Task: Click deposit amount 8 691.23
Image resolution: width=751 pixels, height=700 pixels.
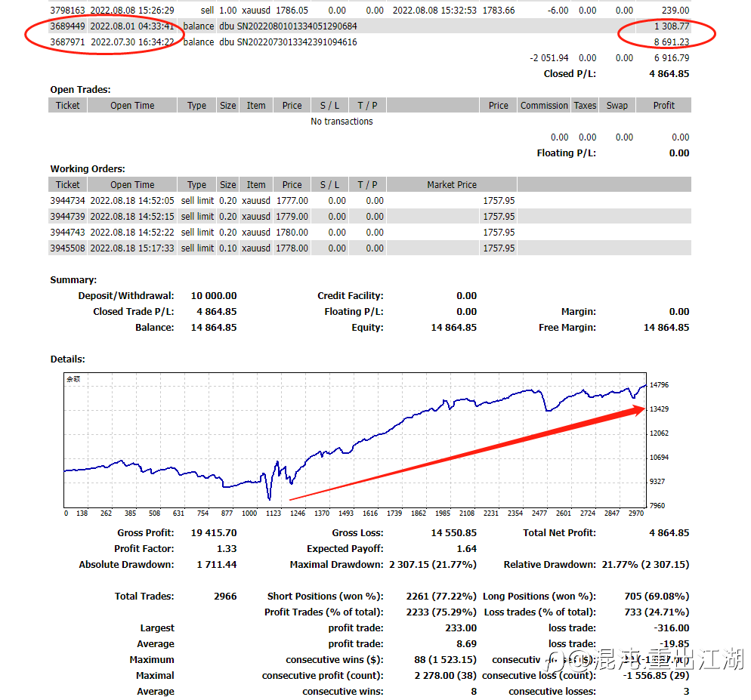Action: tap(672, 42)
